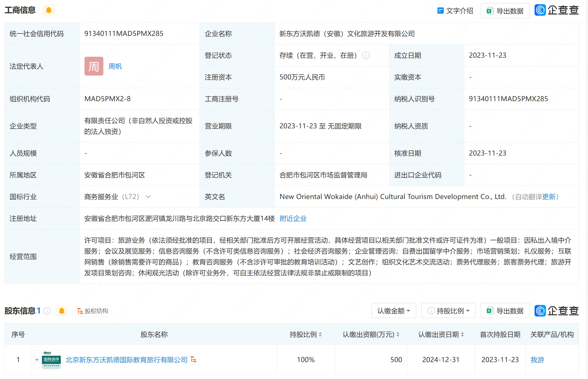Click the 导出数据 button in 工商信息 header

505,11
